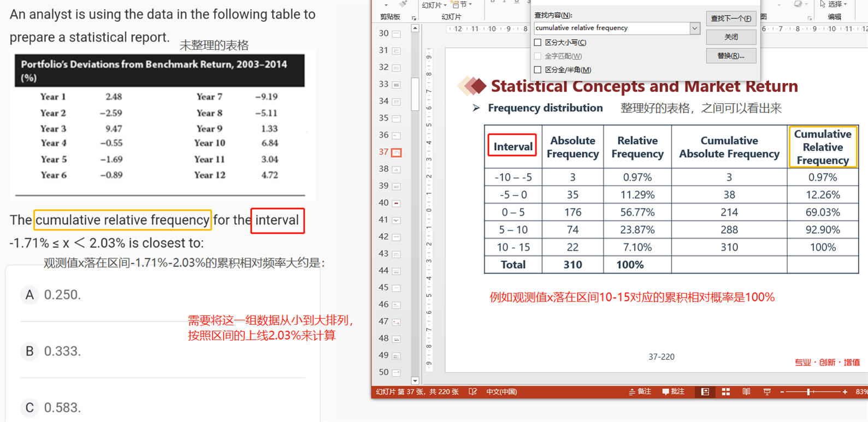The image size is (868, 422).
Task: Toggle the 备注 notes pane
Action: [640, 392]
